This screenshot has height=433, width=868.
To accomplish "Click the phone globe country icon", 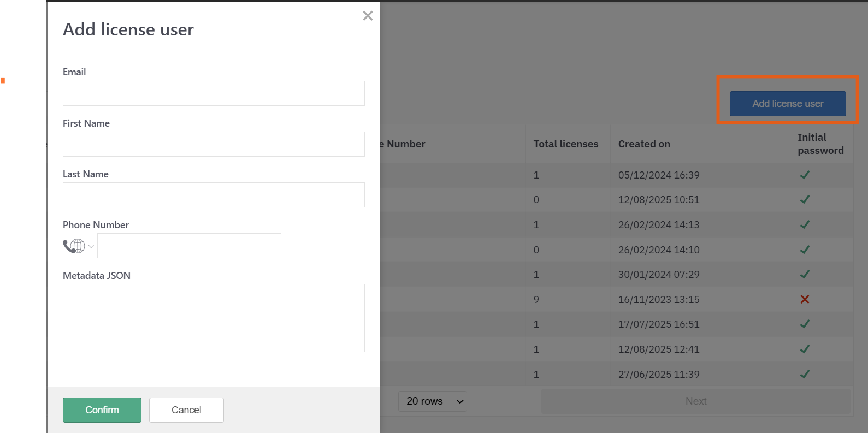I will point(74,246).
